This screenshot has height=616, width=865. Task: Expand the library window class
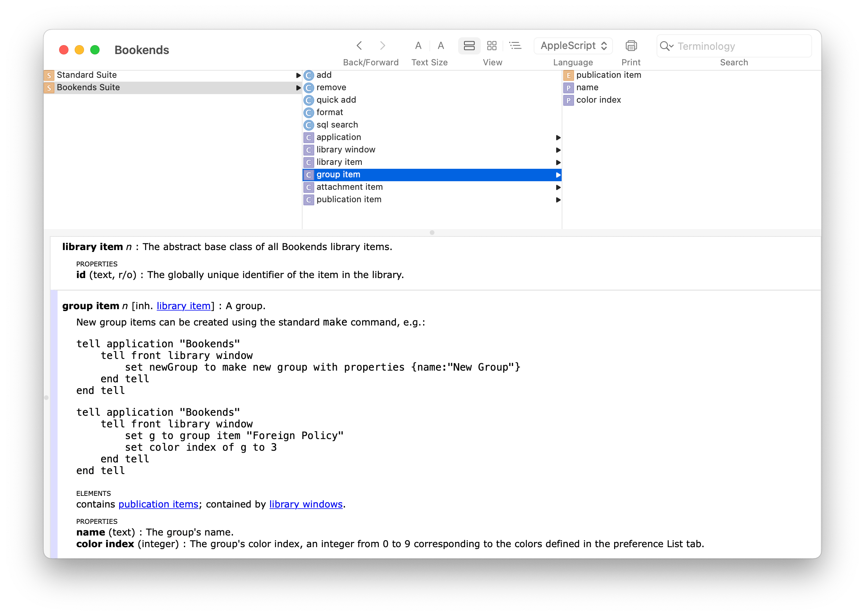(559, 150)
